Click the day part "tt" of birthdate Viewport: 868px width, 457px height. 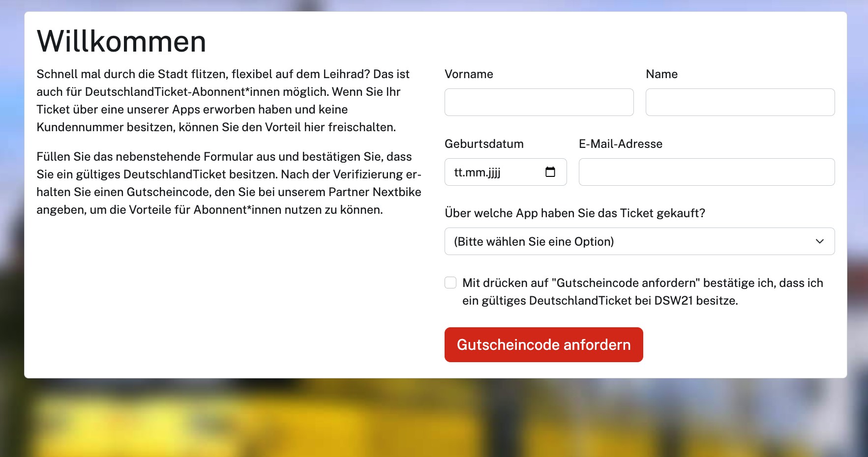coord(458,172)
